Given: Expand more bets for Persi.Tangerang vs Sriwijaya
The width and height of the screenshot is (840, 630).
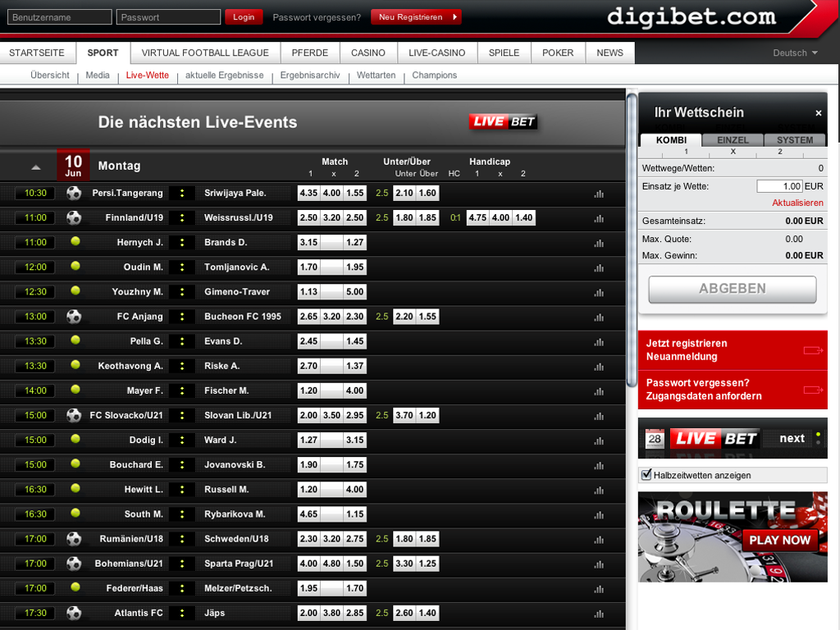Looking at the screenshot, I should 182,193.
